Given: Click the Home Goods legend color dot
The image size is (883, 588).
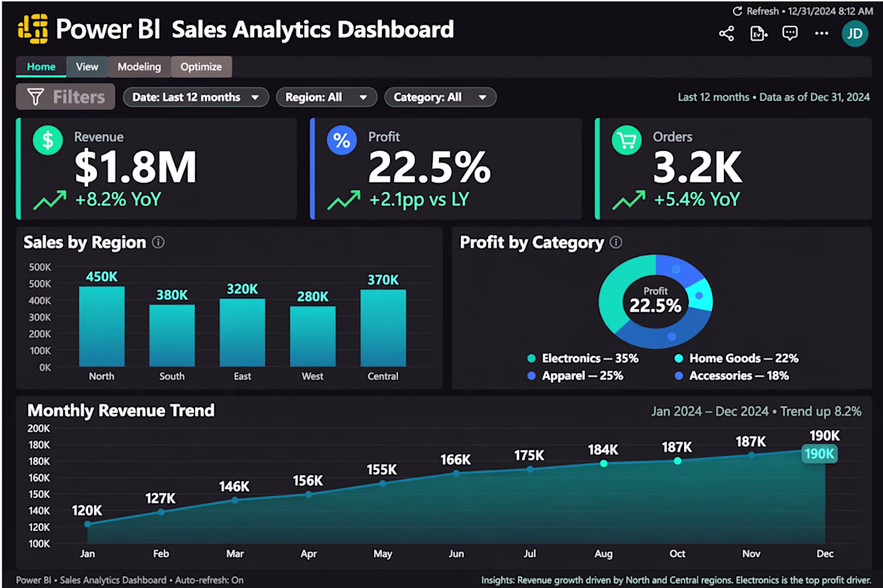Looking at the screenshot, I should 678,359.
